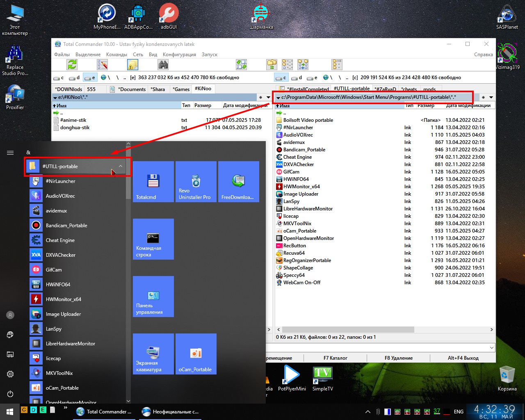Open the Экранная клавиатура tile
The width and height of the screenshot is (525, 420).
click(153, 354)
